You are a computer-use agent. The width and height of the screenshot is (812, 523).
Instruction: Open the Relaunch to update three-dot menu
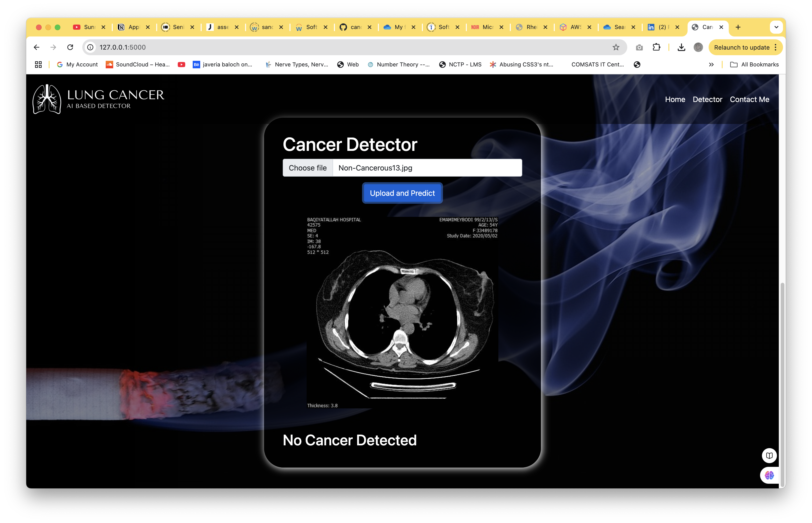776,47
